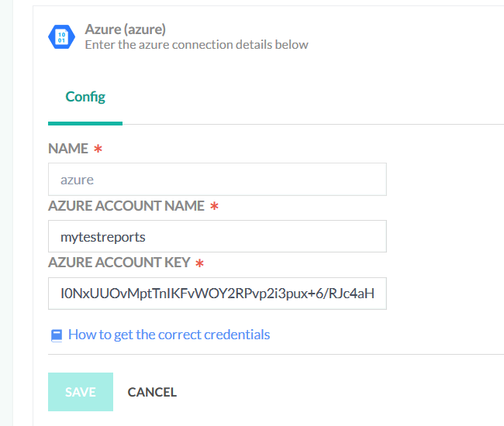Focus the NAME field showing azure

217,180
